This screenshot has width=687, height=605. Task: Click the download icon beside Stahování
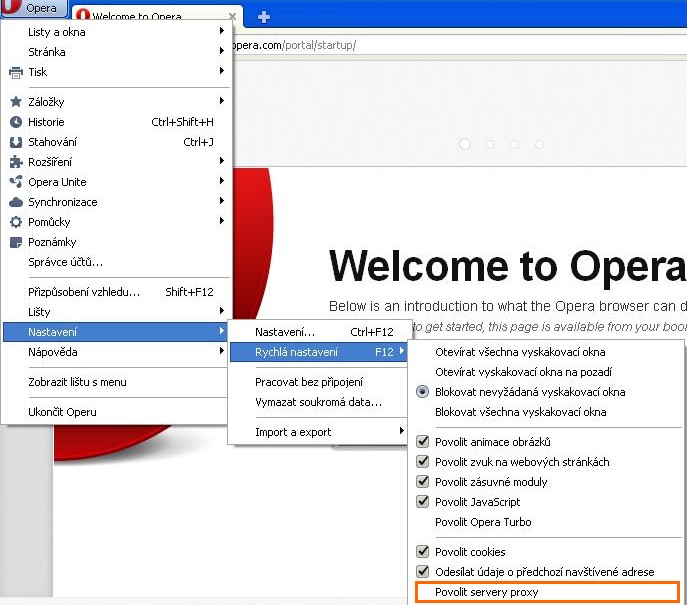(15, 142)
